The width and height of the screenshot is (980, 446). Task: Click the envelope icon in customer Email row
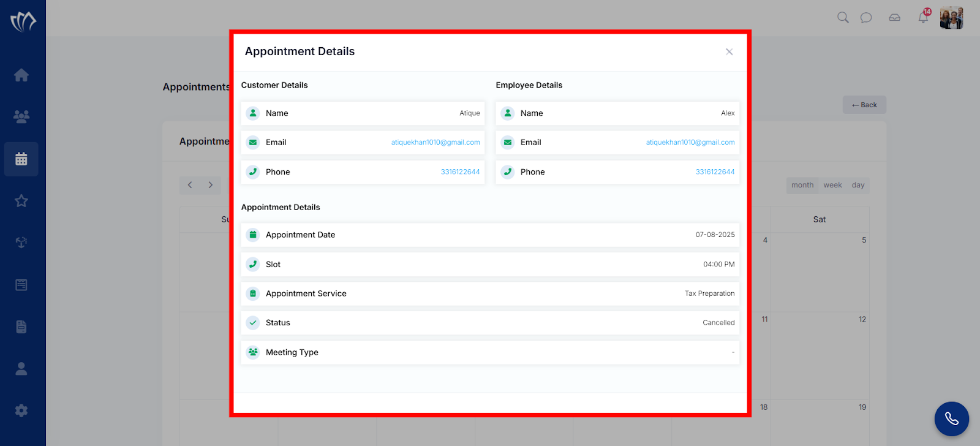(x=253, y=143)
